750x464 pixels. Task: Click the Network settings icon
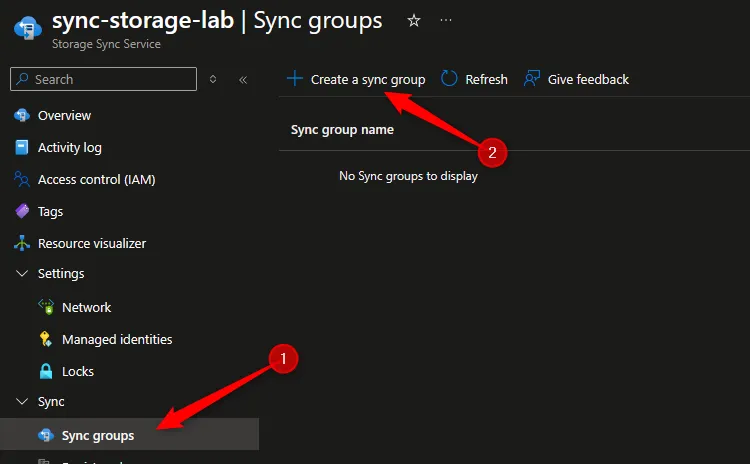(46, 307)
